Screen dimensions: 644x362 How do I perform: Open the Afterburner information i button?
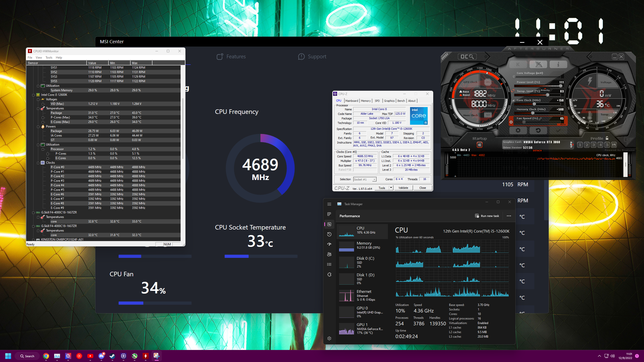[x=558, y=64]
